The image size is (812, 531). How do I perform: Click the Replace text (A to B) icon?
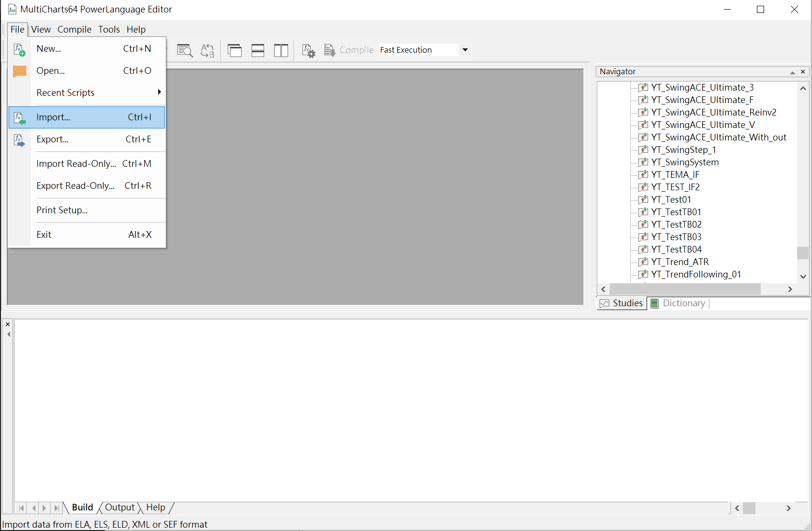pyautogui.click(x=208, y=50)
